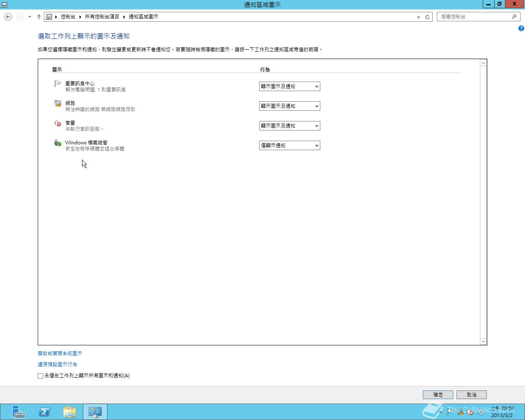The width and height of the screenshot is (525, 420).
Task: Confirm with the 確定 button
Action: pos(438,395)
